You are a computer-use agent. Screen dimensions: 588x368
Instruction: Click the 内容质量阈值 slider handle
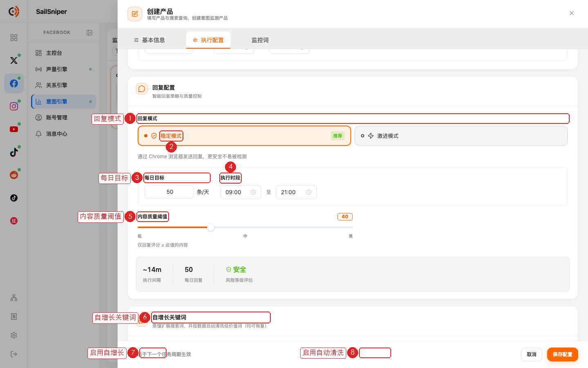click(x=211, y=227)
